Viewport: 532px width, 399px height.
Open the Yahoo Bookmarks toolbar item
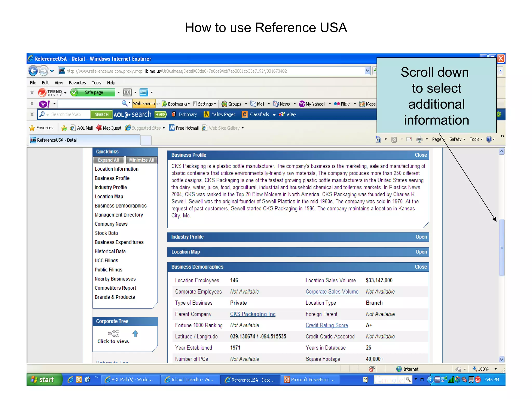pos(176,104)
